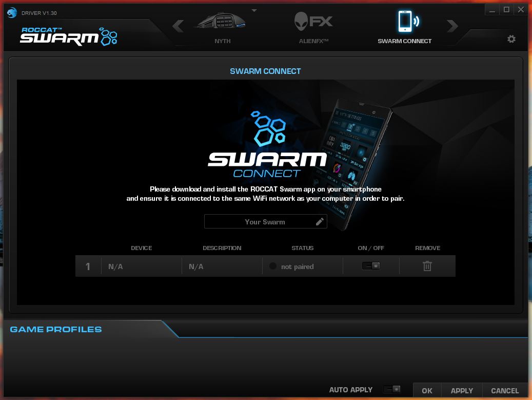This screenshot has height=400, width=532.
Task: Click the Swarm Connect smartphone icon
Action: coord(404,22)
